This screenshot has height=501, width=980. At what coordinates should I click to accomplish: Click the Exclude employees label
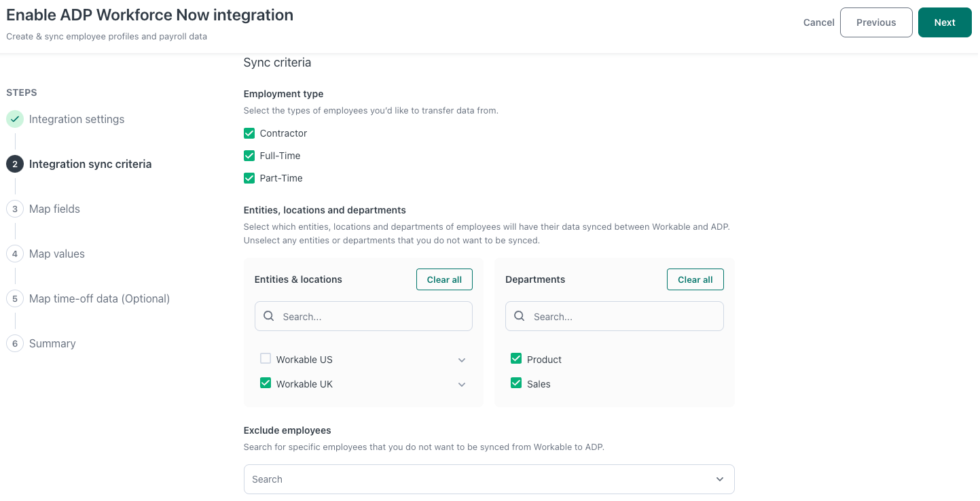(x=287, y=430)
